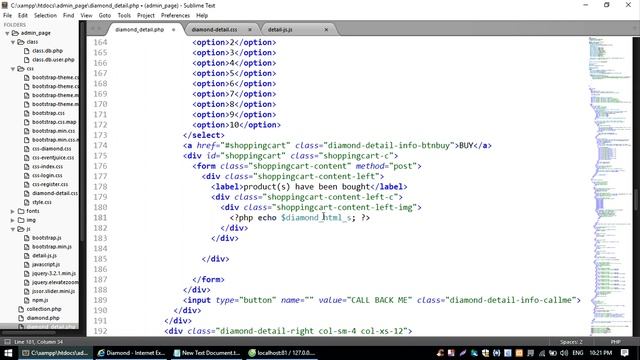Open the Project menu

click(146, 16)
